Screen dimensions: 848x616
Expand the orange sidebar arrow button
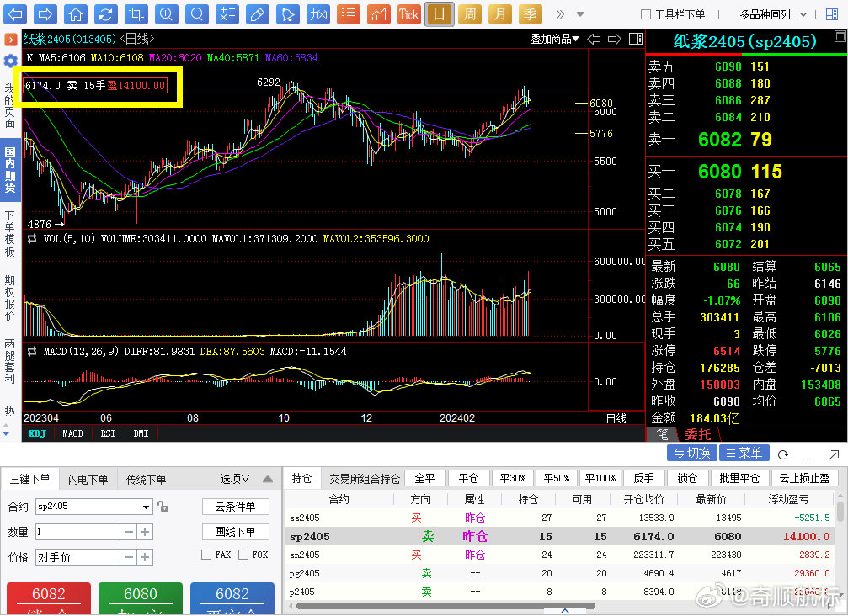[x=10, y=40]
